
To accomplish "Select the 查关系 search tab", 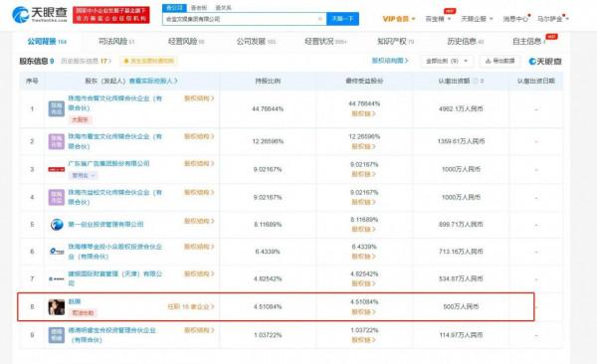I will click(223, 8).
